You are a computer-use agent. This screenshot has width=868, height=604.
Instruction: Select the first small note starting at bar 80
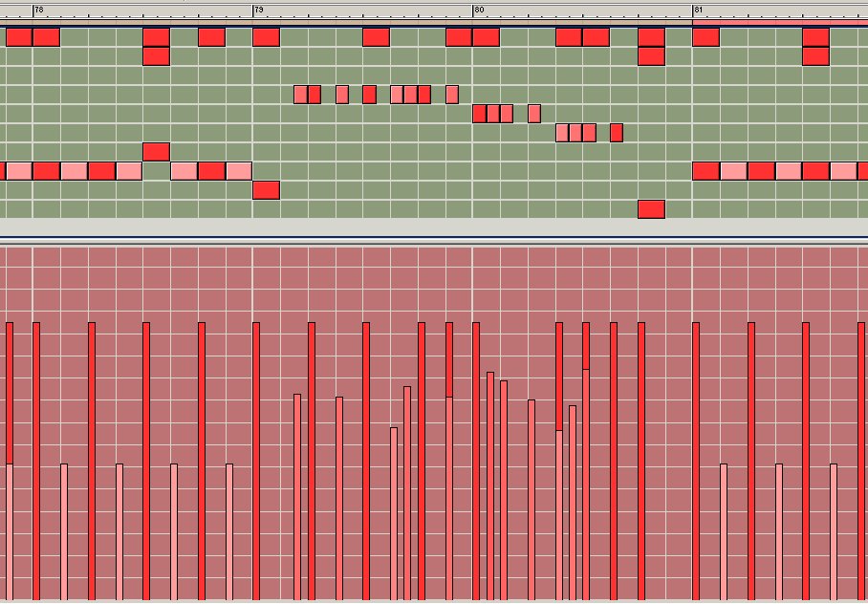479,114
